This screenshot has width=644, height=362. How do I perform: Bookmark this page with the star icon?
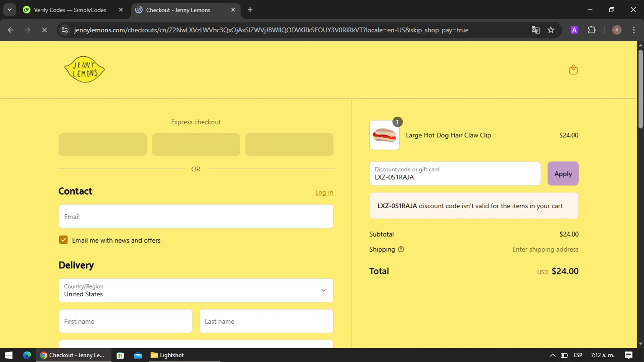(551, 30)
